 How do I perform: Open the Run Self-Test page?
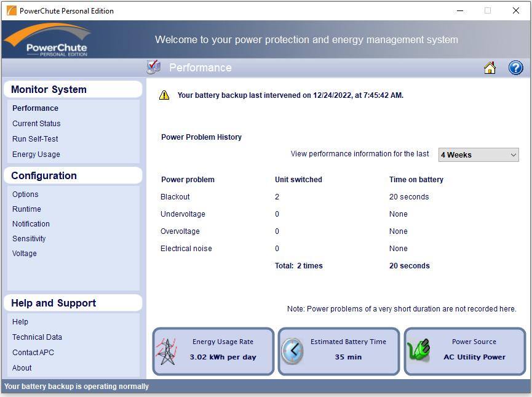point(35,138)
